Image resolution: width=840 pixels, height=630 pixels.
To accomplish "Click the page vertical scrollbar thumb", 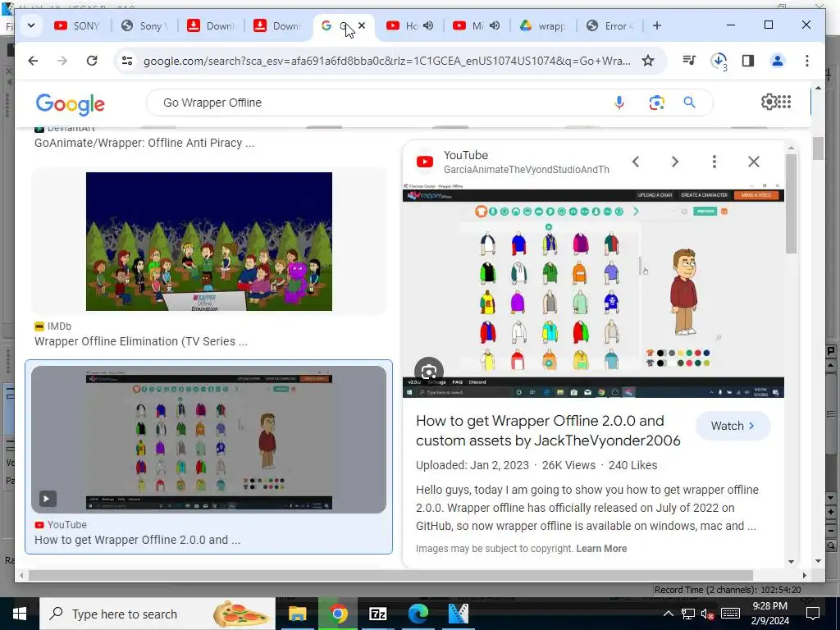I will tap(818, 148).
